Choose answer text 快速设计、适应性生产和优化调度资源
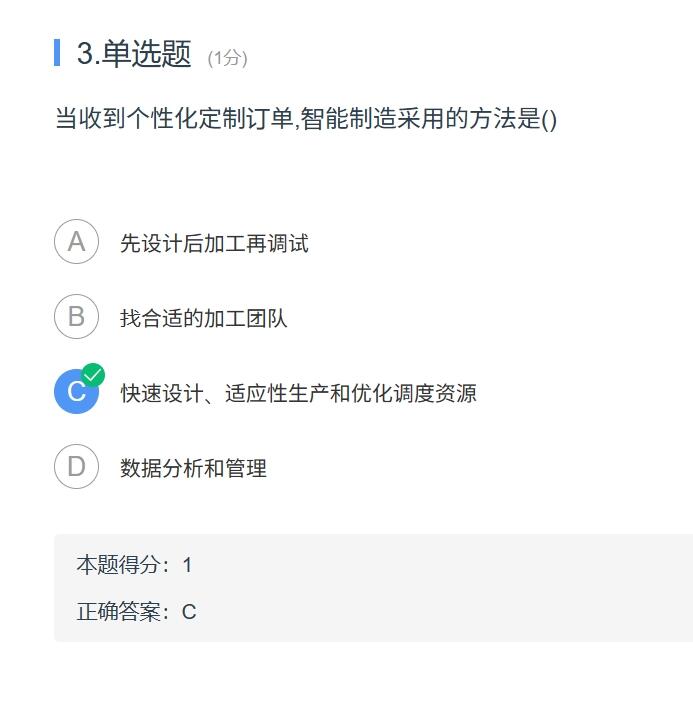The image size is (693, 705). click(299, 393)
